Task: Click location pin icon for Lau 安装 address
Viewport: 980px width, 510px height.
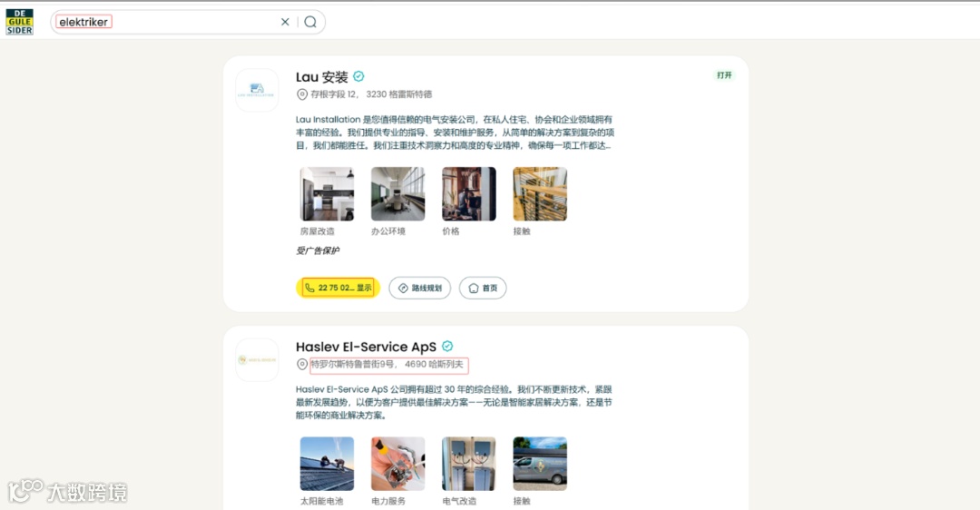Action: [x=302, y=94]
